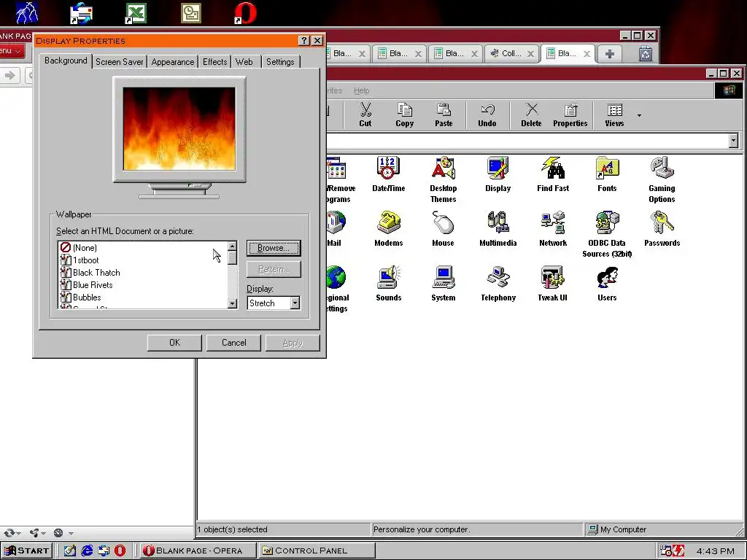
Task: Click the Copy toolbar button
Action: 404,115
